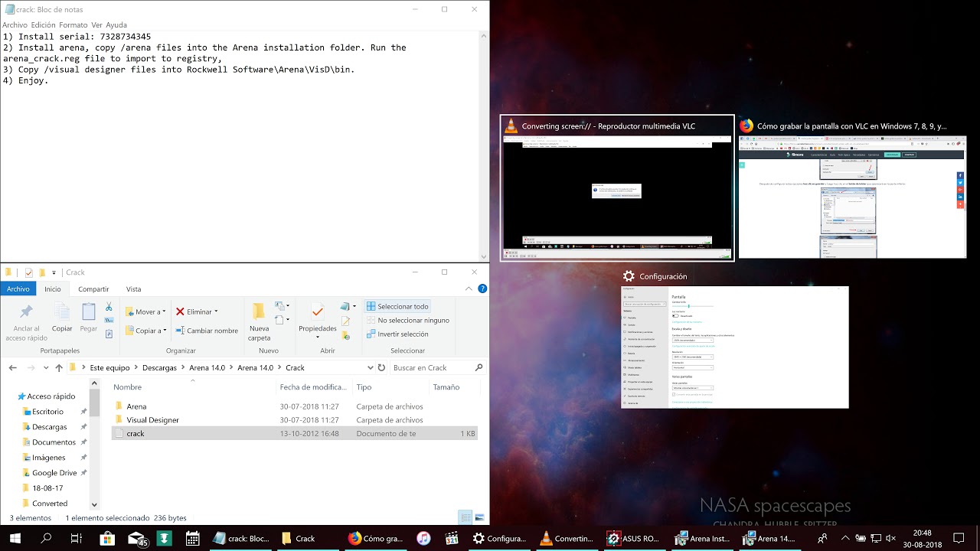This screenshot has width=980, height=551.
Task: Create a Nueva carpeta in Explorer
Action: (259, 321)
